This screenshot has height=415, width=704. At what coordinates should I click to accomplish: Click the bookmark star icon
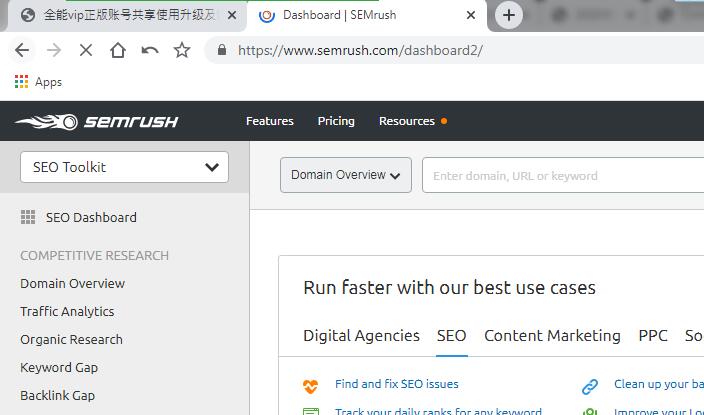tap(182, 50)
